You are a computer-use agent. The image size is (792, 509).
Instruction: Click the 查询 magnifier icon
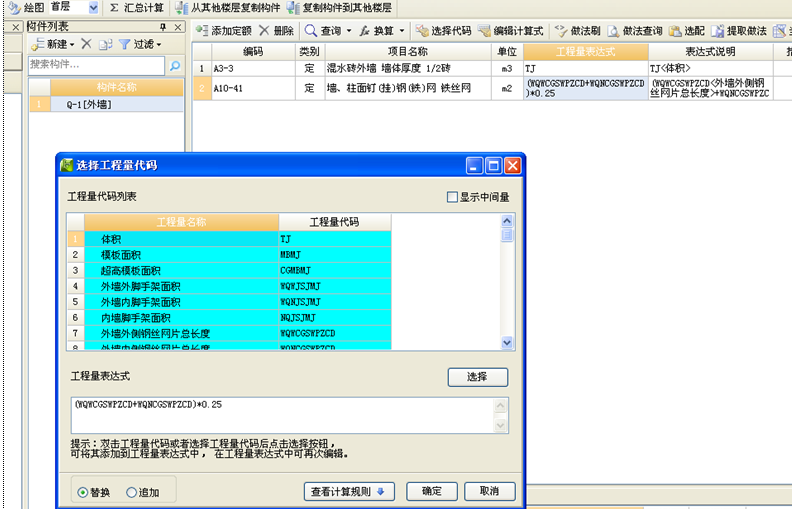pos(311,31)
